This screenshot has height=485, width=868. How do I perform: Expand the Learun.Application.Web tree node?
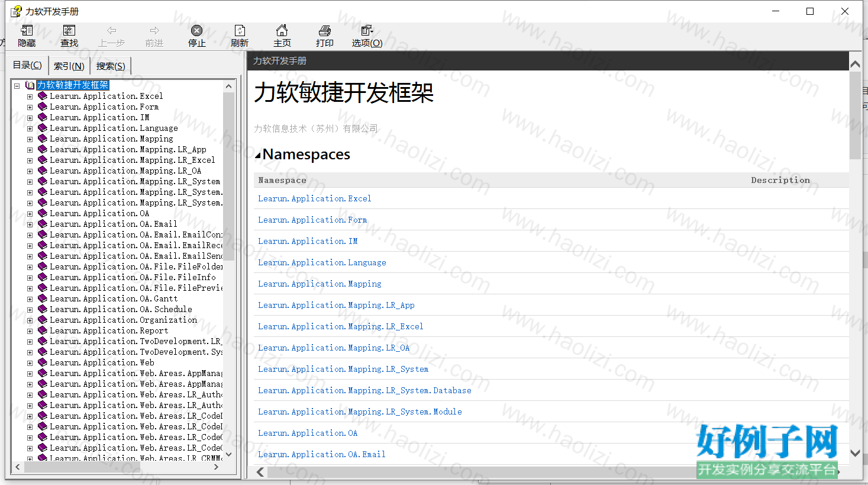(30, 363)
